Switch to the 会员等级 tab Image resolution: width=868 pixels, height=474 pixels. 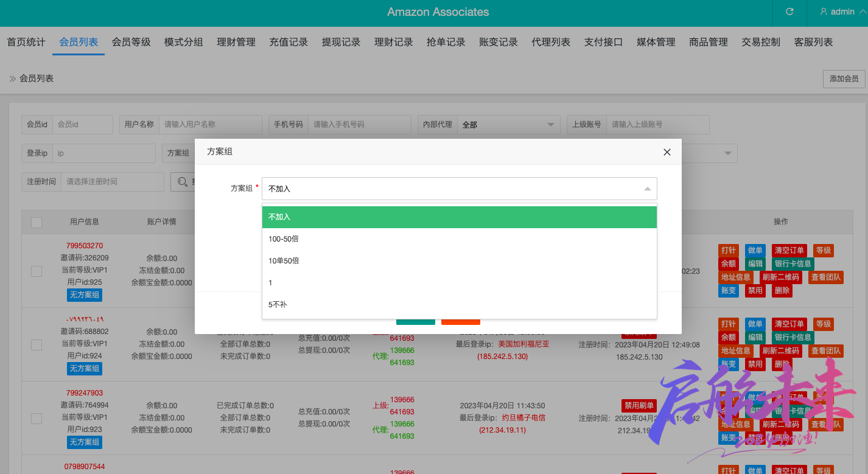(x=131, y=42)
